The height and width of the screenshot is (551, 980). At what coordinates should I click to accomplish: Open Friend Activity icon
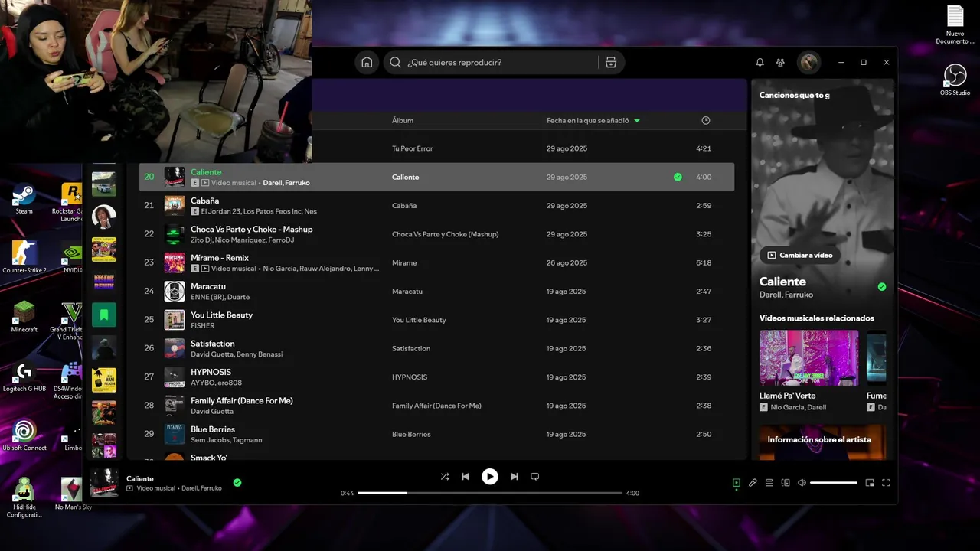pos(780,63)
